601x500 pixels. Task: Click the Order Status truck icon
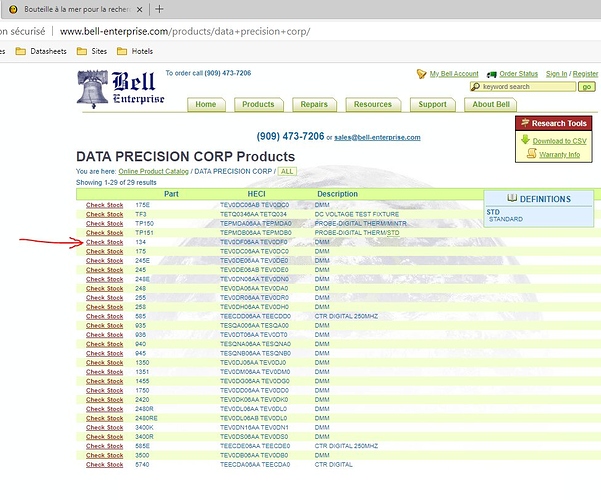492,74
